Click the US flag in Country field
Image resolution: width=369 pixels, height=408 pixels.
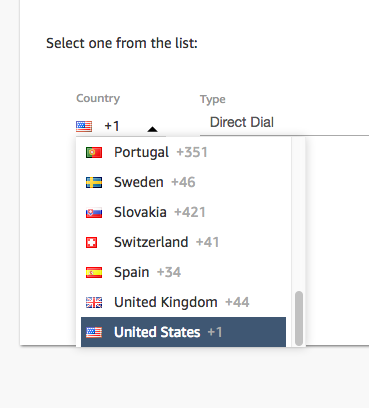click(x=84, y=126)
